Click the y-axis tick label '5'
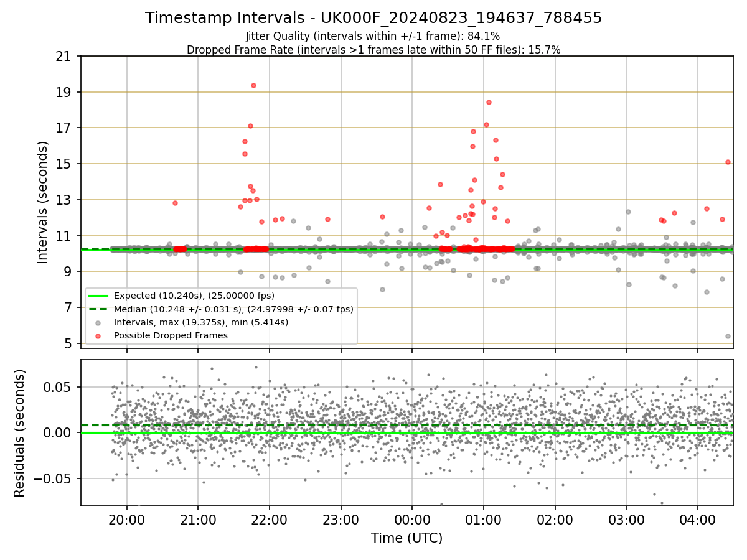This screenshot has width=747, height=560. [68, 343]
